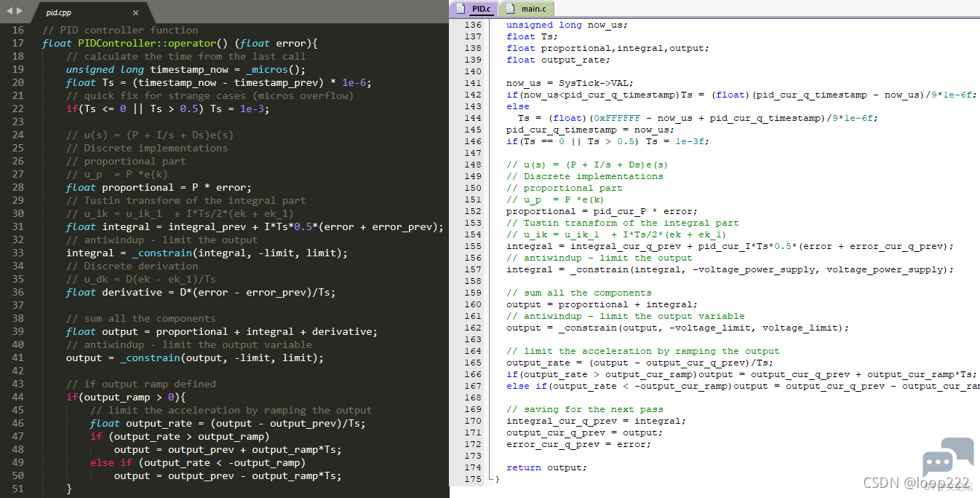Click 'else if (output_rate < -output_ramp)' in pid.cpp
980x498 pixels.
(x=198, y=462)
